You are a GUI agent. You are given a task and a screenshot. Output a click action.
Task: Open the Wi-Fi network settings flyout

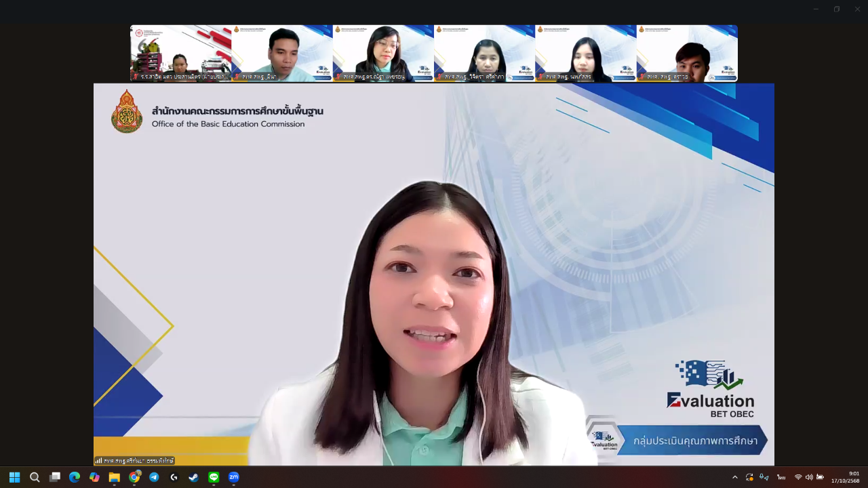point(798,477)
